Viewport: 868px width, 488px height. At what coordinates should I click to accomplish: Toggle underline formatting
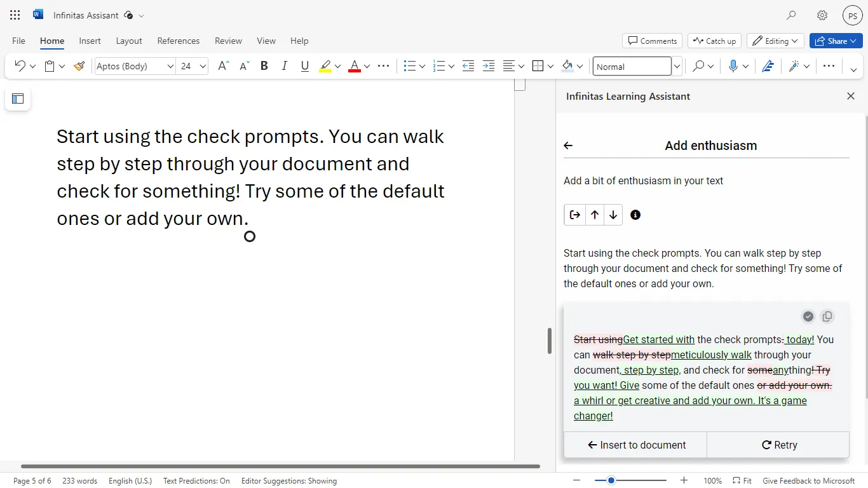305,66
